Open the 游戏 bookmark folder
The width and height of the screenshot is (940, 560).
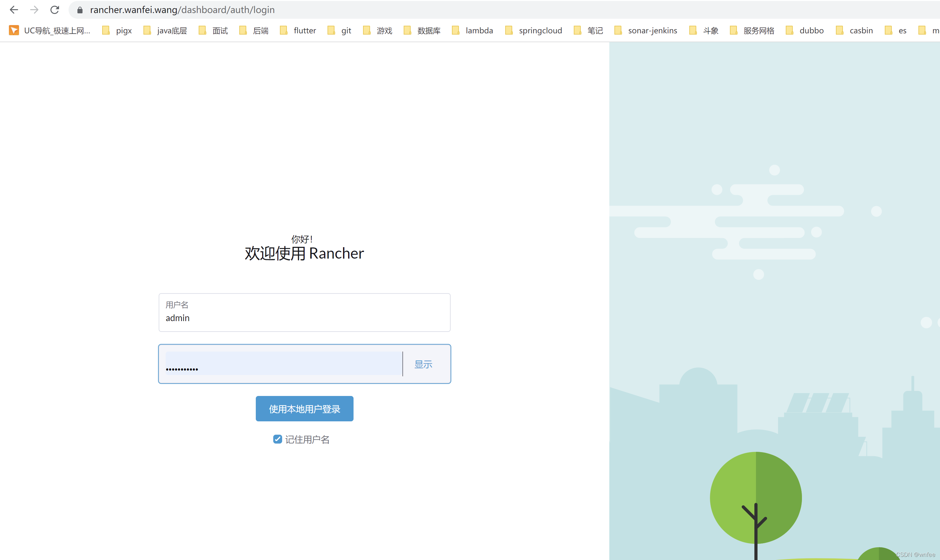378,30
